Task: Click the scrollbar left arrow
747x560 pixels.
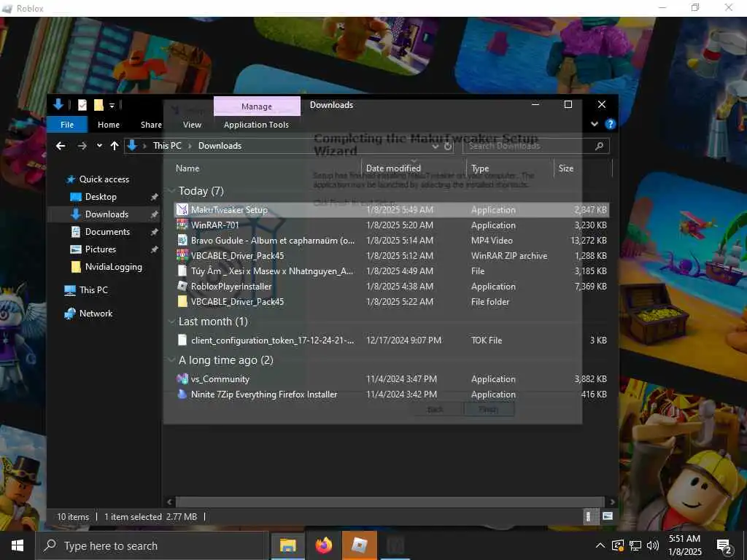Action: [169, 502]
